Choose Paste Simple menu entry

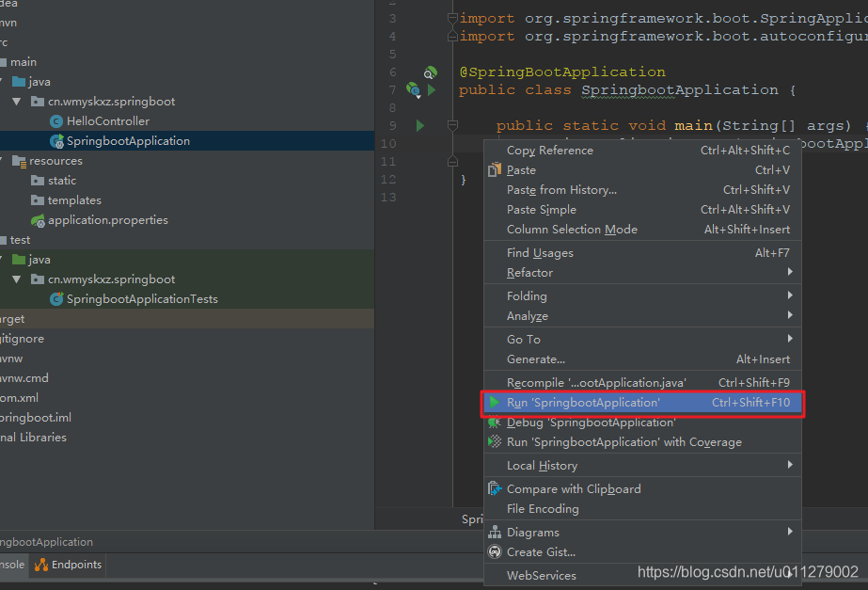pos(642,210)
